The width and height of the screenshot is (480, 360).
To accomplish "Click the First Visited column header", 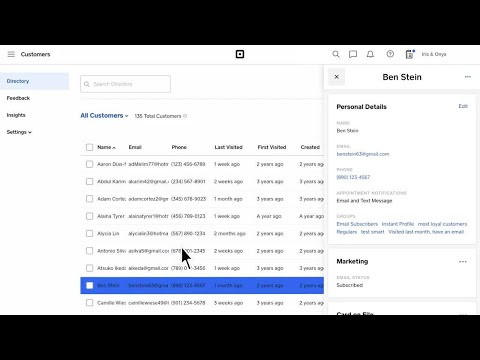I will click(272, 147).
